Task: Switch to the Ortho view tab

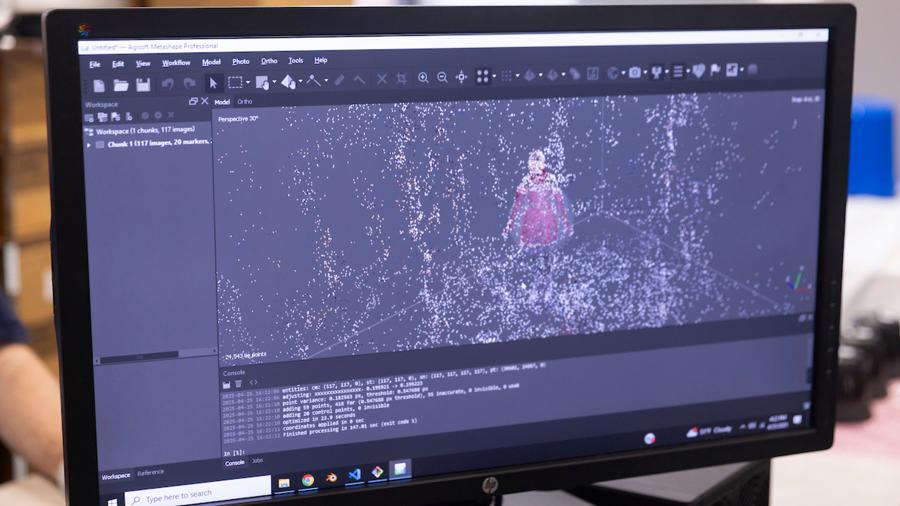Action: pos(245,102)
